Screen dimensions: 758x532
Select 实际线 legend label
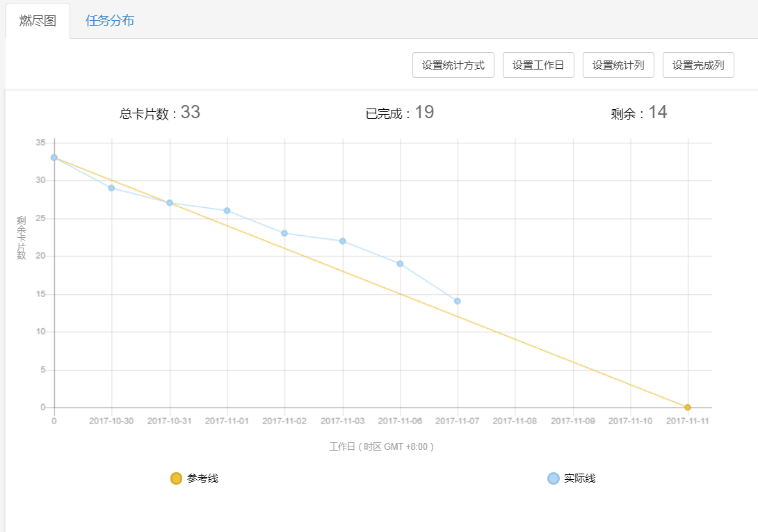tap(579, 478)
